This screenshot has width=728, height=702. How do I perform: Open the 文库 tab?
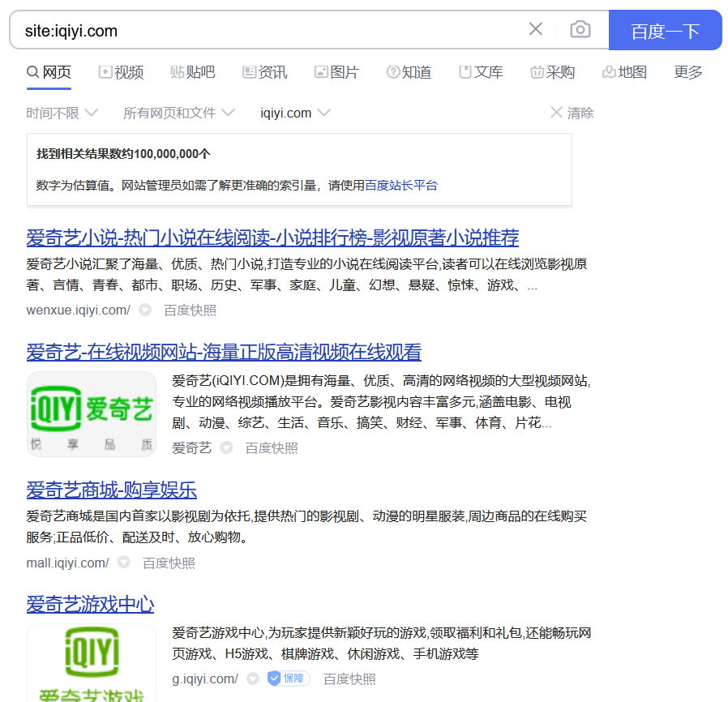(481, 72)
